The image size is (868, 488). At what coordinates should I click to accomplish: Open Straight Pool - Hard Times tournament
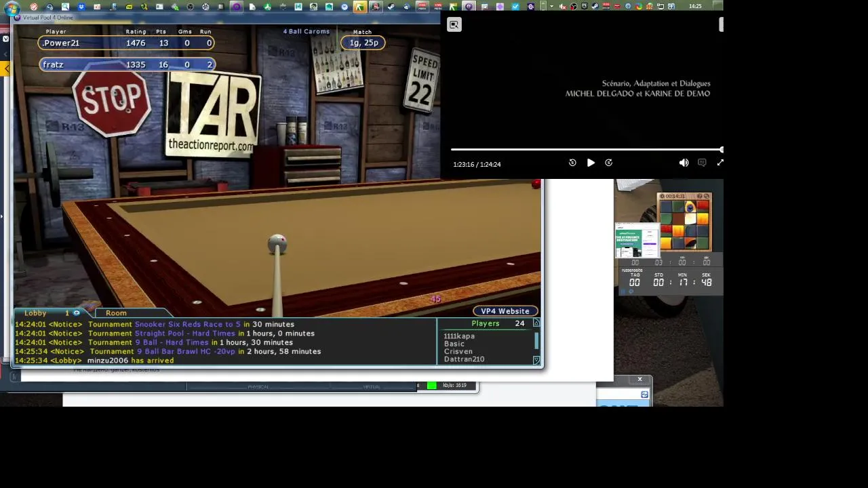pos(185,333)
